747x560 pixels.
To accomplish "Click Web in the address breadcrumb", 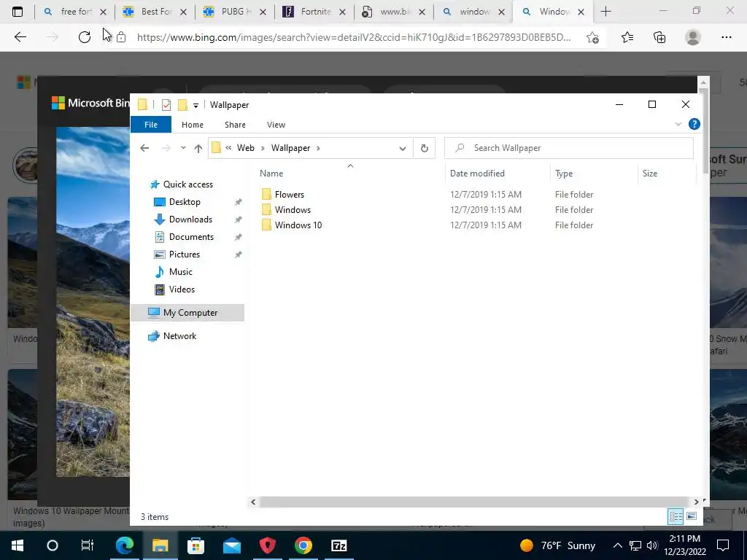I will (x=245, y=148).
